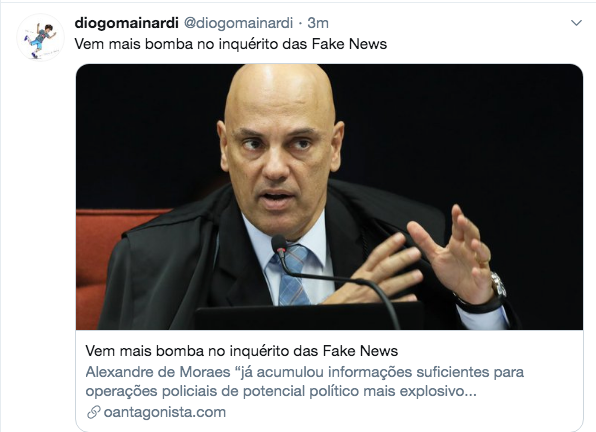Select the tweet text above the card
This screenshot has width=596, height=432.
coord(230,44)
